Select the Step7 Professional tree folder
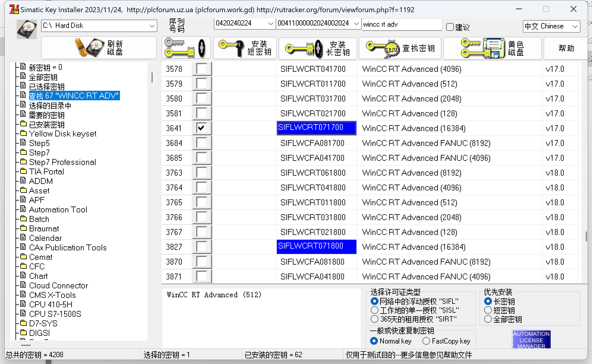592x364 pixels. coord(62,162)
